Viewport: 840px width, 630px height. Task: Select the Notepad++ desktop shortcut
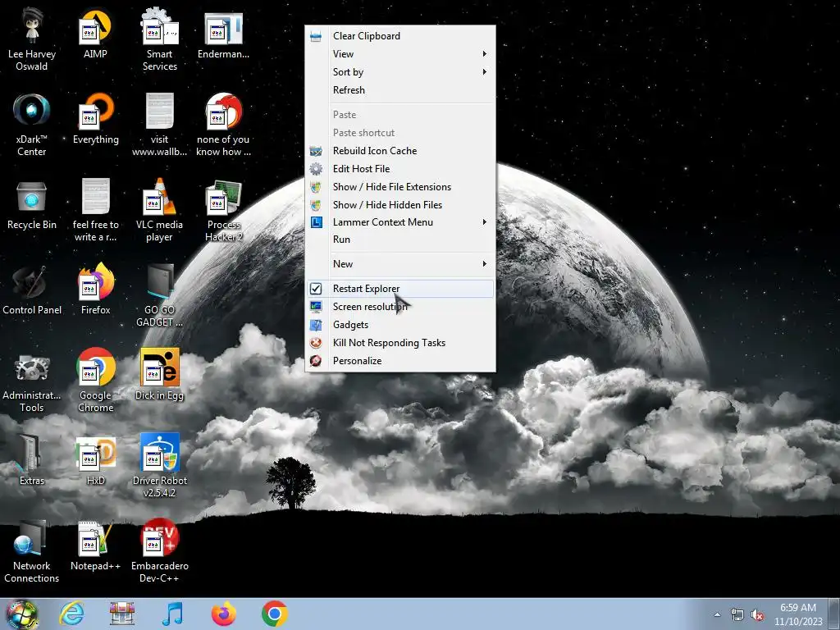(96, 546)
